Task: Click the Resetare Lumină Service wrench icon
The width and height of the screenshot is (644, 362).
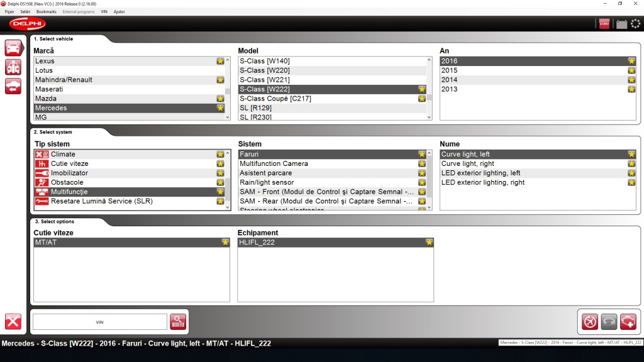Action: (x=42, y=202)
